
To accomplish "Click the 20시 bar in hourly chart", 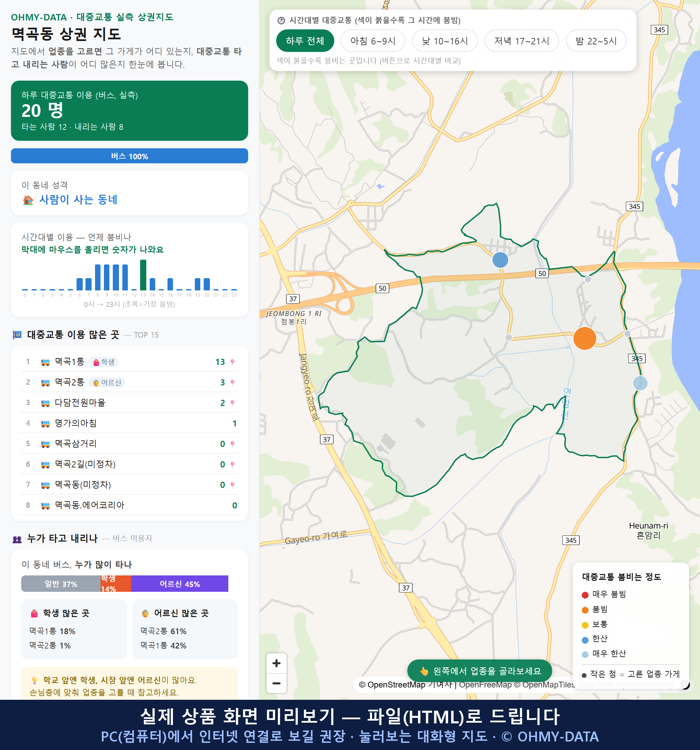I will (207, 284).
